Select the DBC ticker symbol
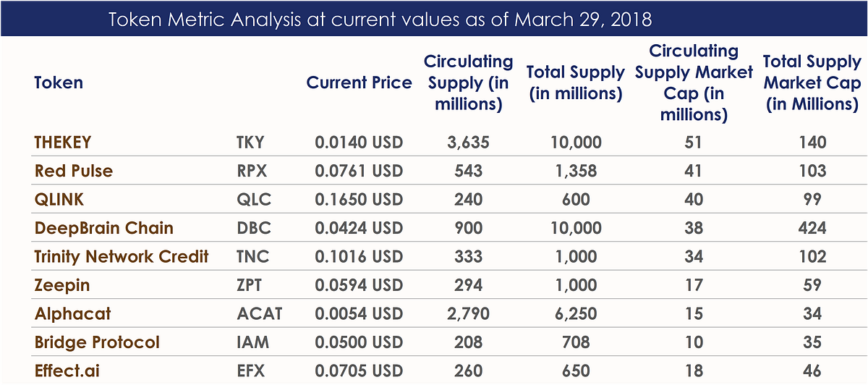 [253, 229]
